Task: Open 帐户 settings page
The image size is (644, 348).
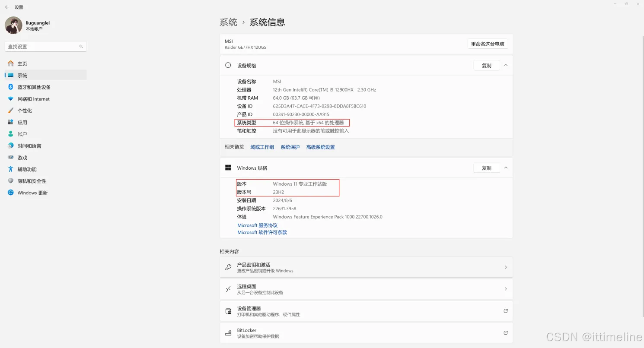Action: (46, 134)
